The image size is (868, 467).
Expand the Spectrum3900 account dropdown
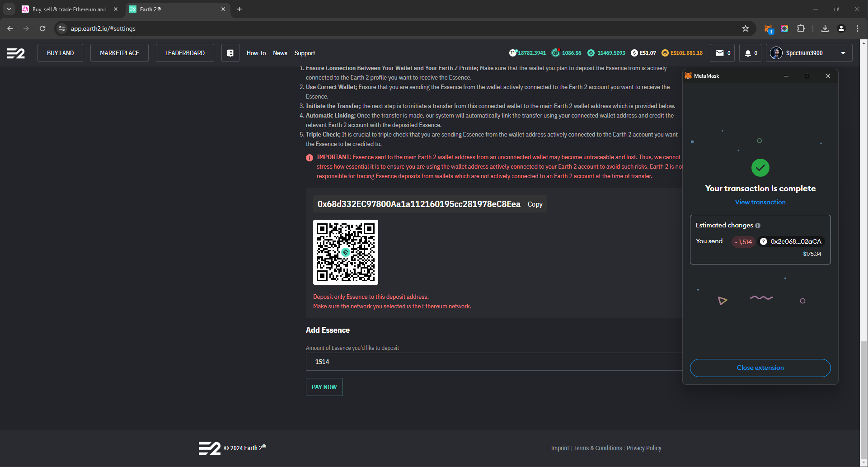pyautogui.click(x=843, y=53)
